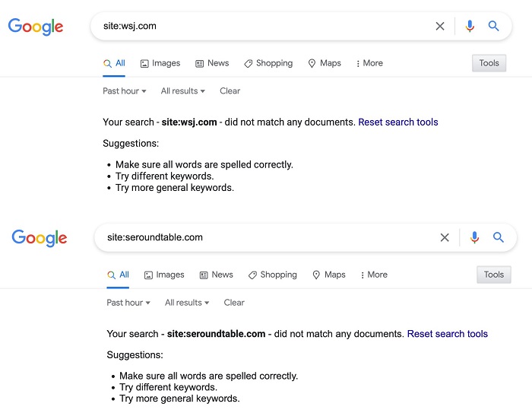Toggle the Tools button in the seroundtable.com results
The image size is (532, 413).
pyautogui.click(x=494, y=275)
